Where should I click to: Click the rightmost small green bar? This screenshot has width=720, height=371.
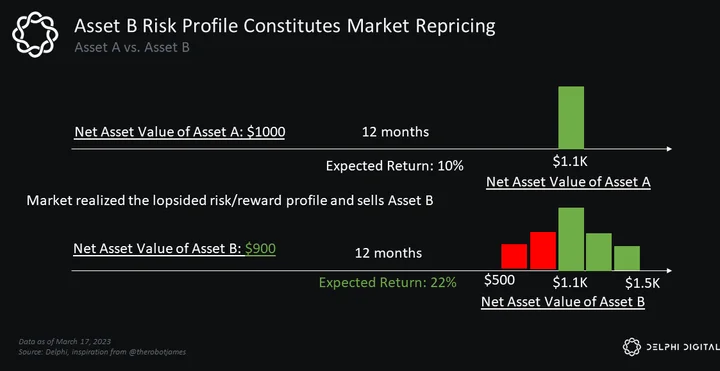pos(627,258)
